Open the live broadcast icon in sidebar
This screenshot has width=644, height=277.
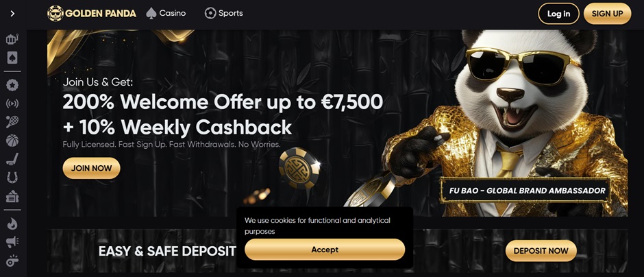(12, 104)
